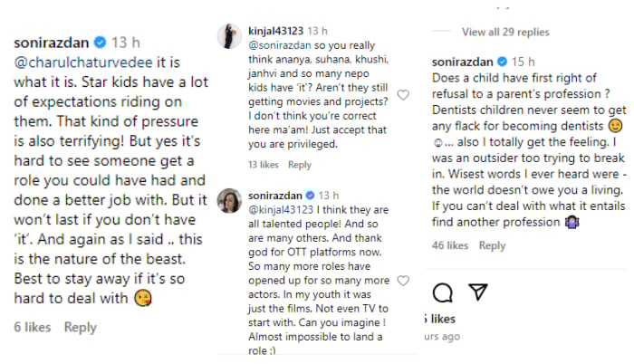634x364 pixels.
Task: Reply to the star kids comment
Action: click(x=80, y=327)
